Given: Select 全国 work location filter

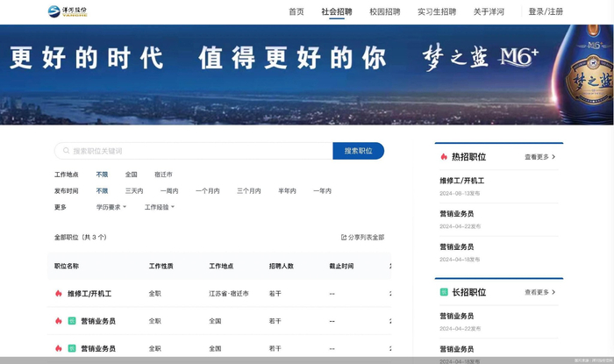Looking at the screenshot, I should point(132,175).
